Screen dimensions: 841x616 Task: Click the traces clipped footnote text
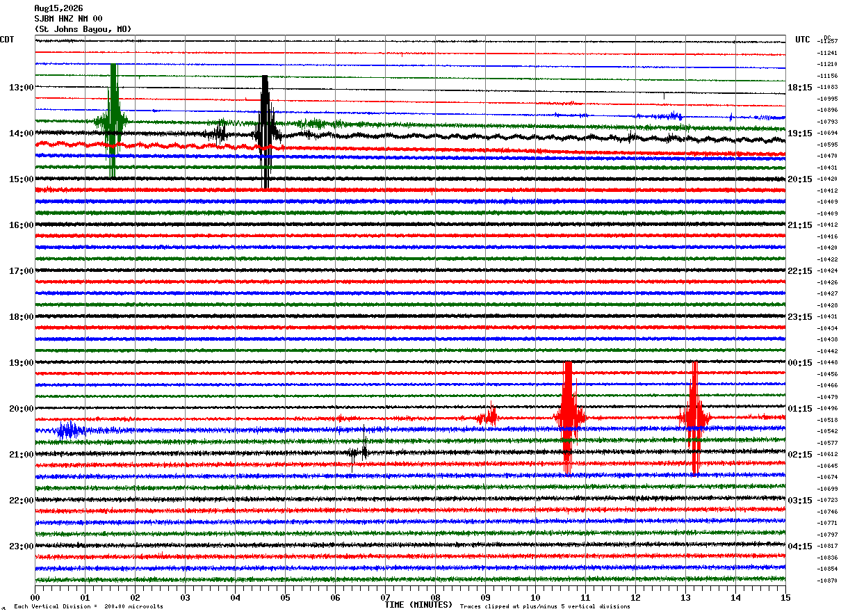pos(545,607)
